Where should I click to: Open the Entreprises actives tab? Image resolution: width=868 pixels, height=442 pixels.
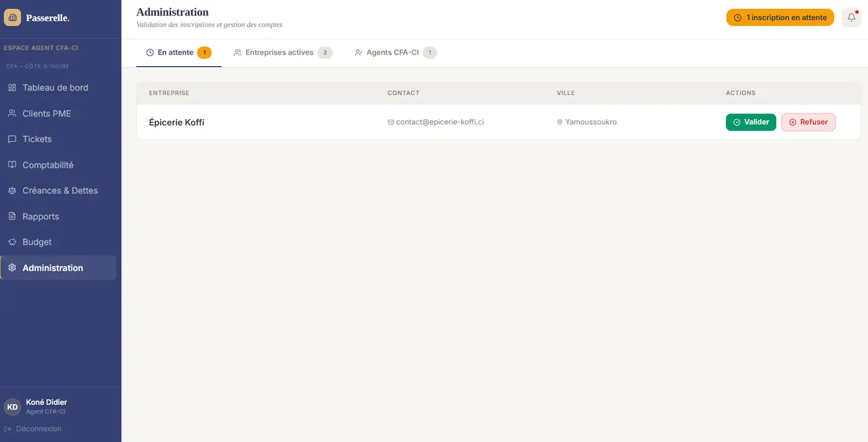[283, 53]
